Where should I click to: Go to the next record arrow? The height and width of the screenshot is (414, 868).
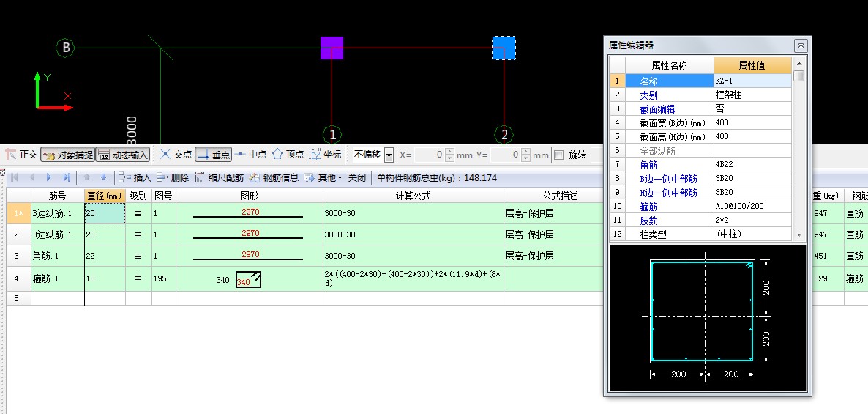tap(49, 178)
